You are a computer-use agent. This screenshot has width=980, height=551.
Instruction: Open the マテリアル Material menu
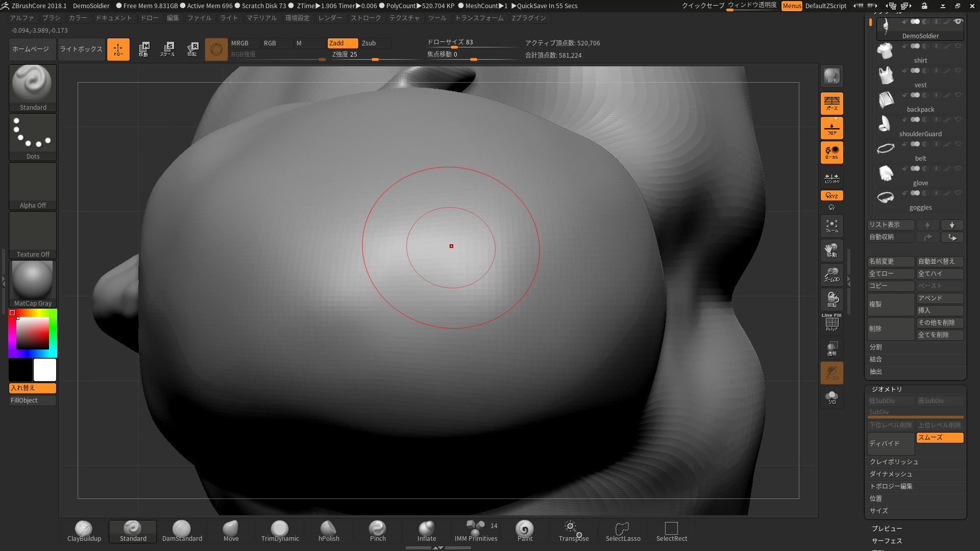click(261, 17)
